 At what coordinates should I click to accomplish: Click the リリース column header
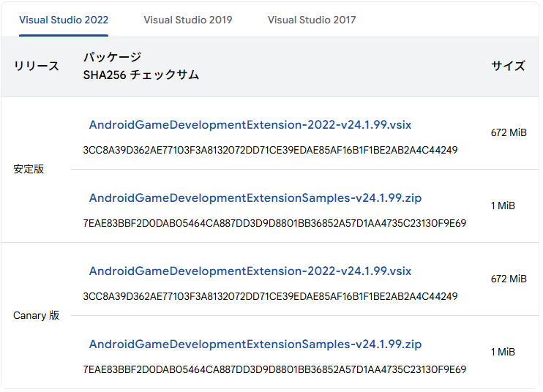[37, 66]
